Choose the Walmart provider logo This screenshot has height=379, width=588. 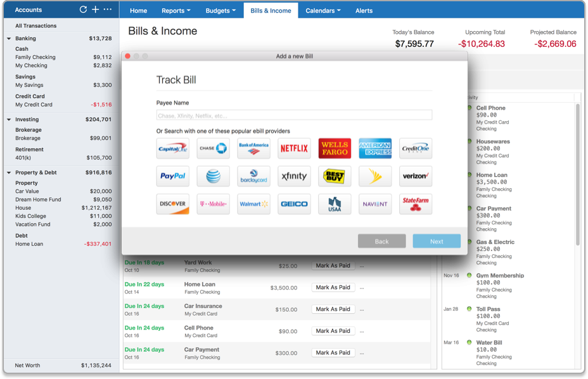tap(254, 203)
